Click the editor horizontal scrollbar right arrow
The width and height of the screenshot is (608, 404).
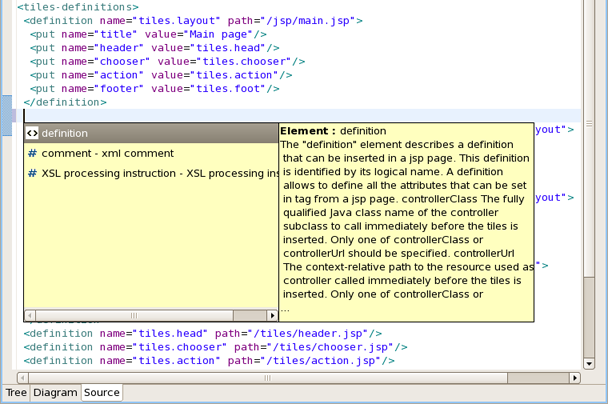pyautogui.click(x=574, y=378)
